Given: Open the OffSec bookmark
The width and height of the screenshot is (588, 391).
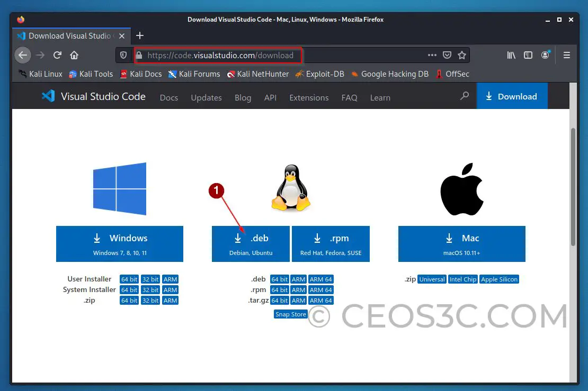Looking at the screenshot, I should point(452,74).
